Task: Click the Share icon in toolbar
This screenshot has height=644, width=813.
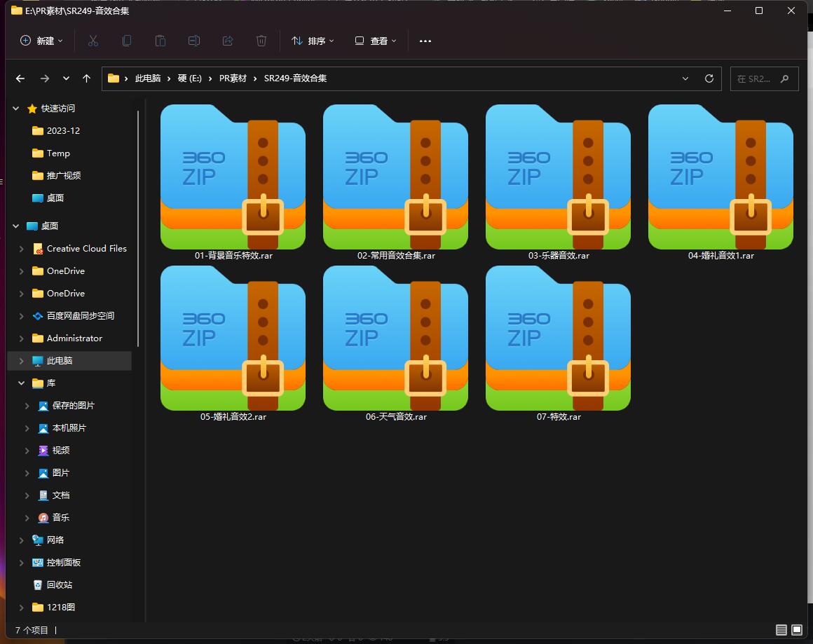Action: click(x=228, y=41)
